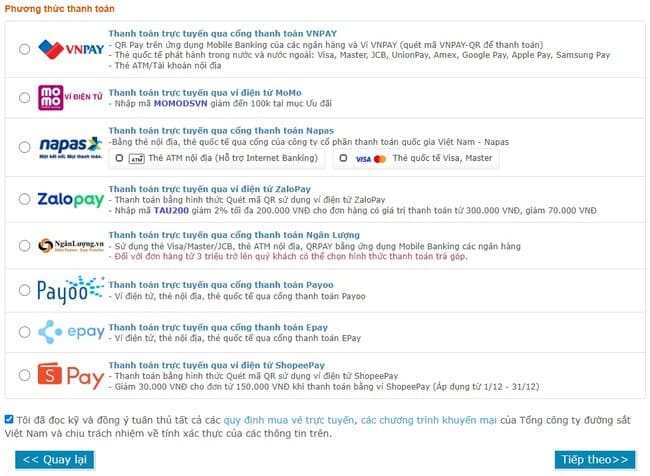
Task: Click the NganLuong.vn logo
Action: (x=70, y=245)
